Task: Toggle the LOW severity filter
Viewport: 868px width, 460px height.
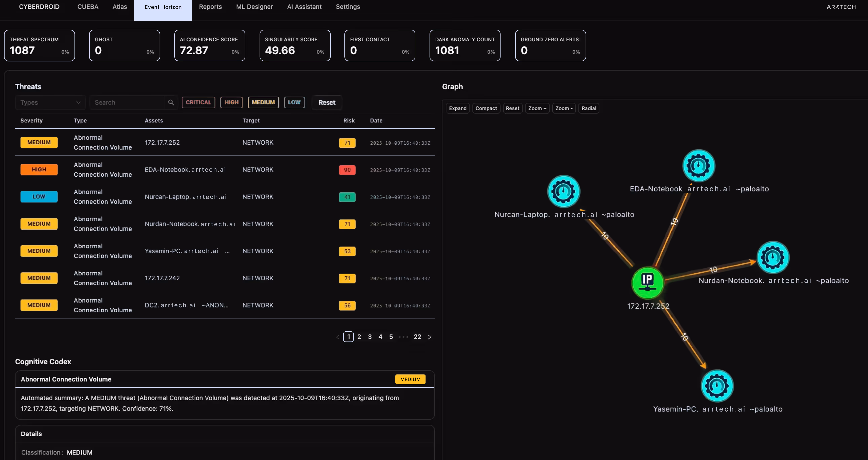Action: pos(294,103)
